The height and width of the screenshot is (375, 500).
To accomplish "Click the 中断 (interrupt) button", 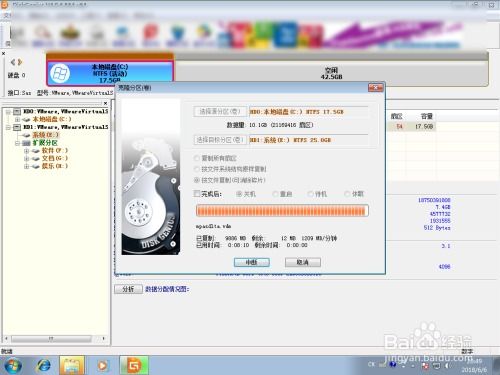I will pos(252,262).
